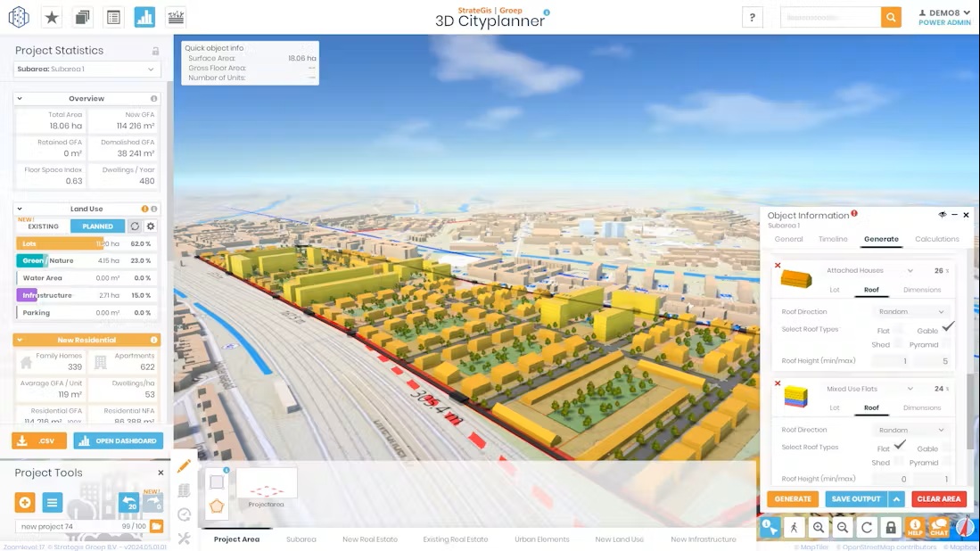Collapse the Overview section
Screen dimensions: 980x551
pos(20,98)
